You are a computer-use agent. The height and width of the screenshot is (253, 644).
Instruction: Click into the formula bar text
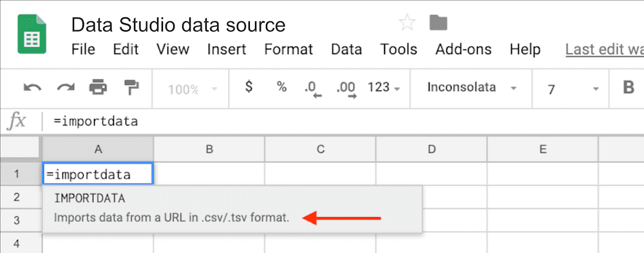coord(96,122)
